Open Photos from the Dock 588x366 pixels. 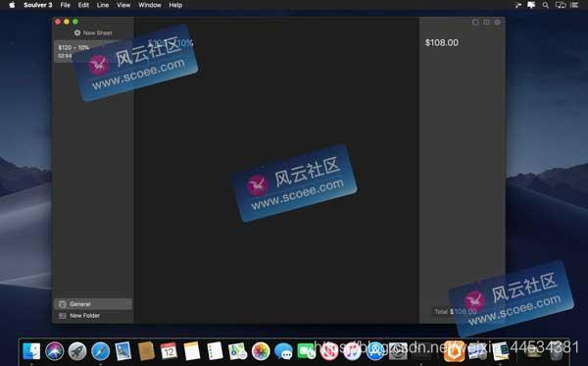[261, 351]
